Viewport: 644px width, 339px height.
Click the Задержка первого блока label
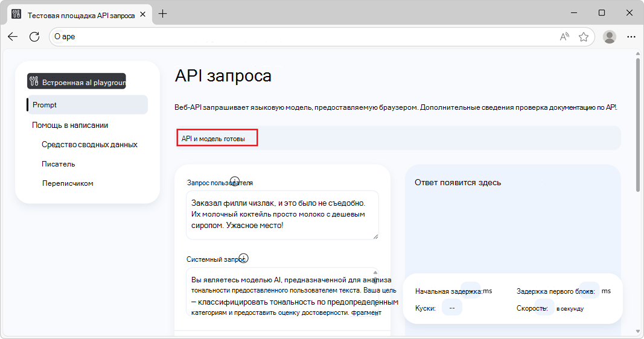556,291
